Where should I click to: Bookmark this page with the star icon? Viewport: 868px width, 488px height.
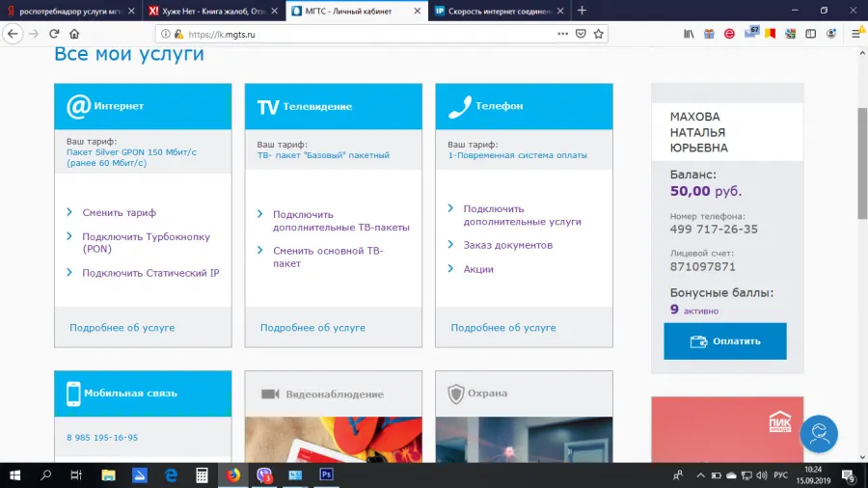click(598, 34)
